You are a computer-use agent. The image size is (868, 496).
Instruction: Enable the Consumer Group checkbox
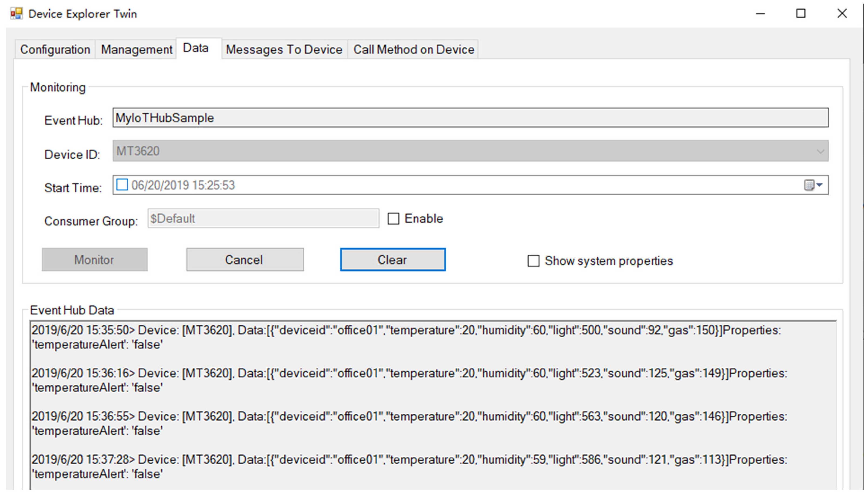coord(393,219)
